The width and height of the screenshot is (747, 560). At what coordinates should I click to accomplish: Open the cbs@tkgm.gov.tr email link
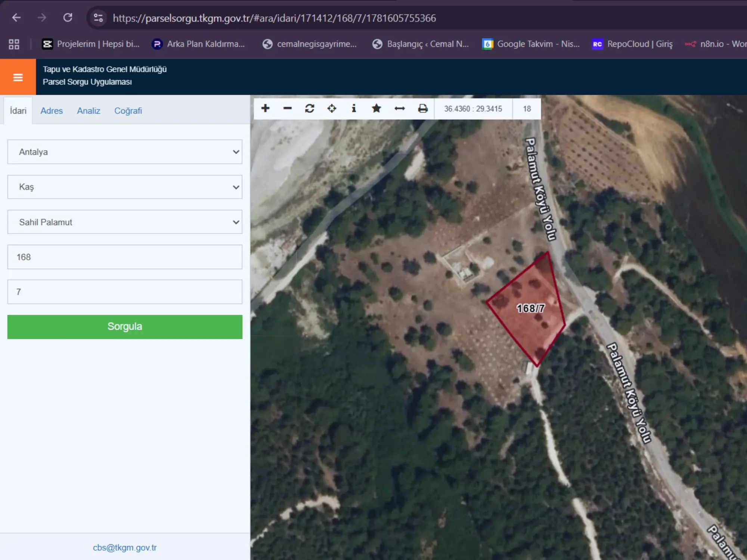tap(125, 547)
